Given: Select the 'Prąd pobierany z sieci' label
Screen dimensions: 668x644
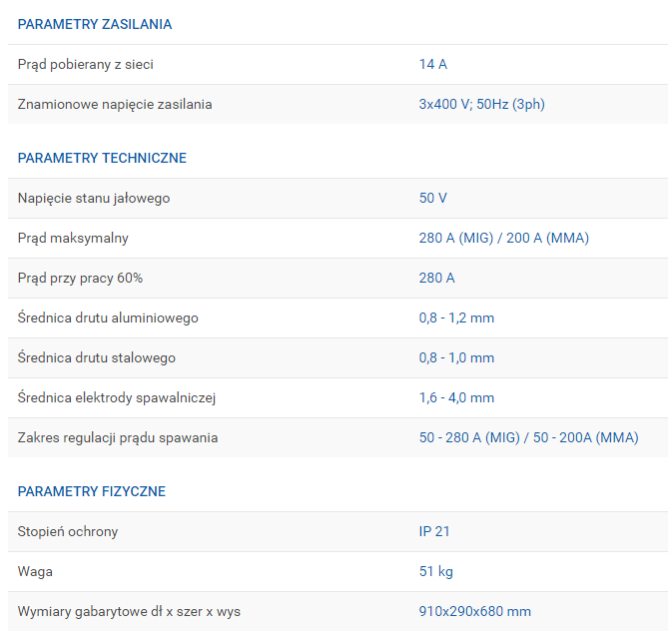Looking at the screenshot, I should [86, 64].
